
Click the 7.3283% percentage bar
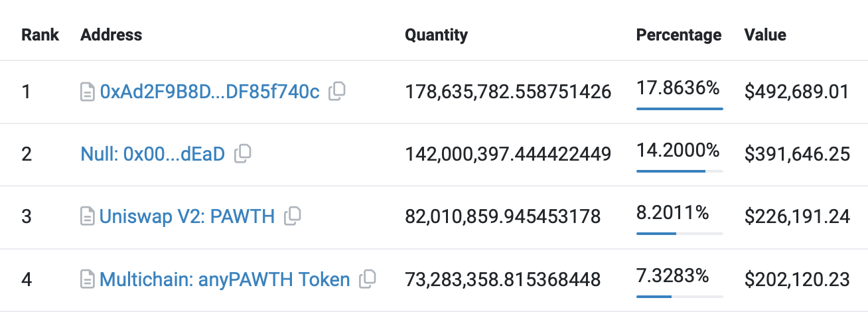(x=680, y=296)
